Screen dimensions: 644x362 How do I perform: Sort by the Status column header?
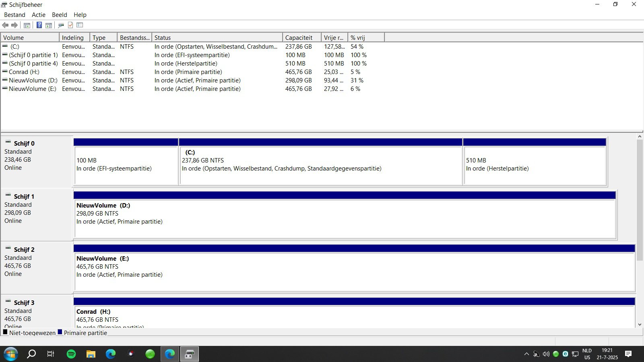pyautogui.click(x=217, y=37)
